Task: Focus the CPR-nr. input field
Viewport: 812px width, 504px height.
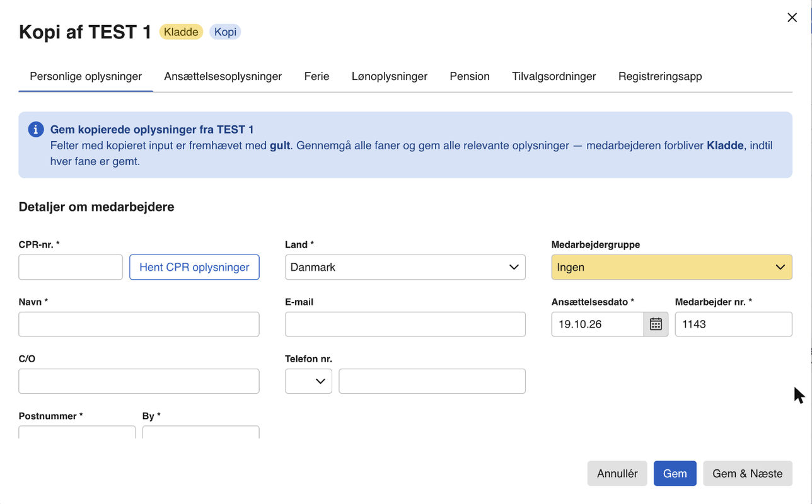Action: (x=71, y=267)
